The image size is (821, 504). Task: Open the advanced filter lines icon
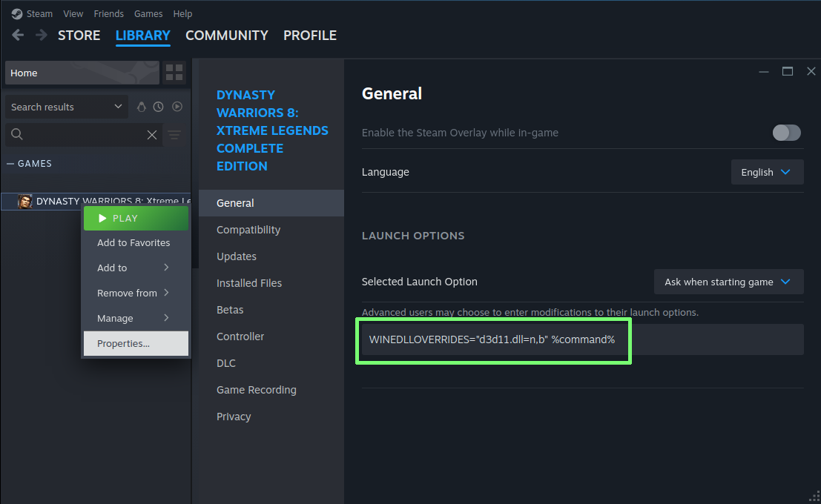174,134
